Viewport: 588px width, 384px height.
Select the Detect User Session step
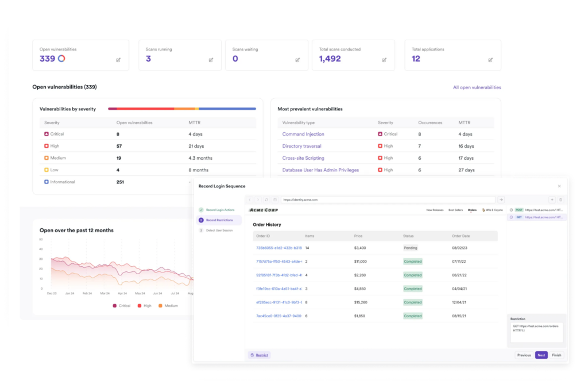click(x=220, y=231)
